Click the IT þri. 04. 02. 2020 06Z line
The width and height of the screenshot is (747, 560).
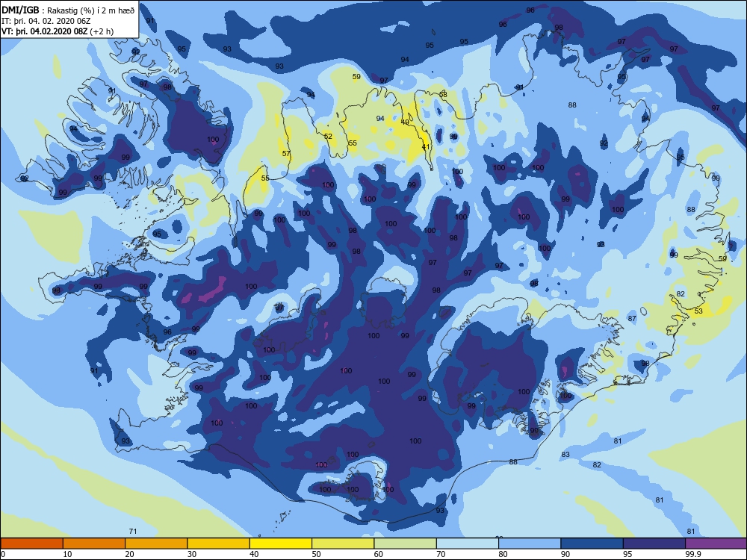46,21
